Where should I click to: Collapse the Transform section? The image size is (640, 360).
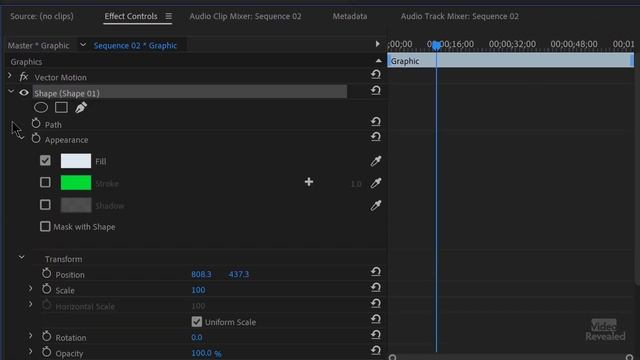pyautogui.click(x=21, y=258)
